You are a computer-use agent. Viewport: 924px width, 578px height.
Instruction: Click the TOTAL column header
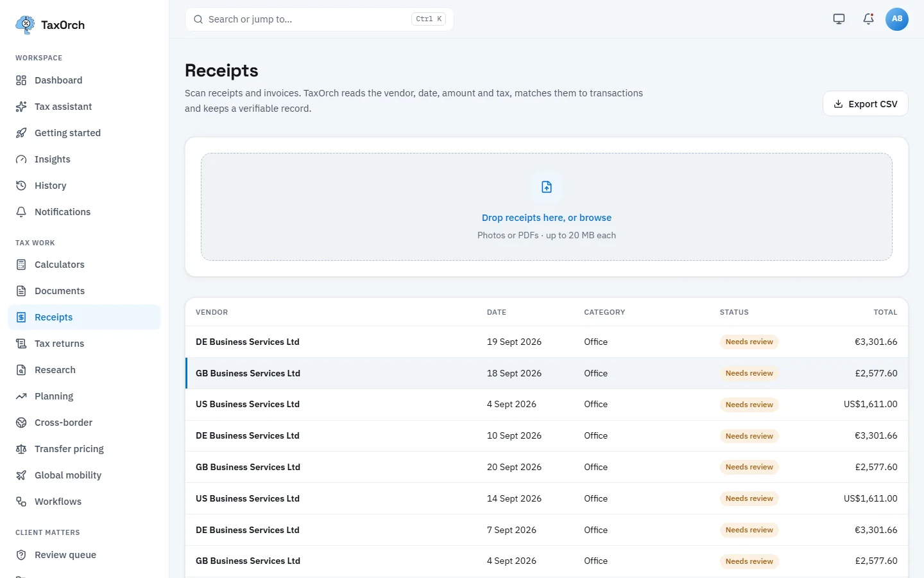coord(886,312)
